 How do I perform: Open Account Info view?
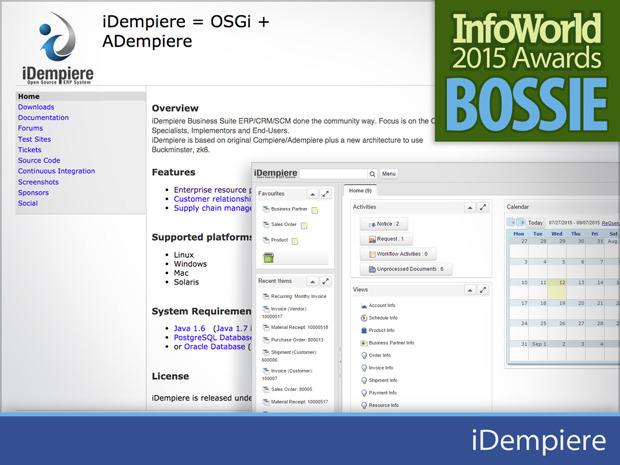coord(382,305)
